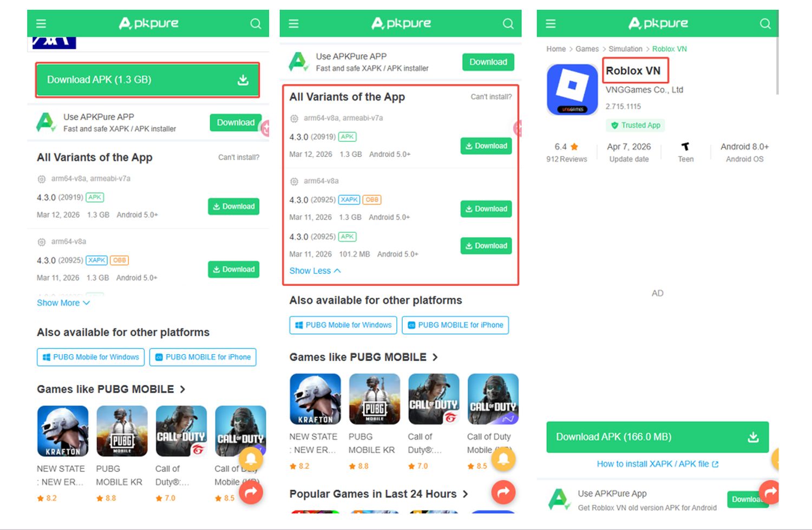The image size is (812, 530).
Task: Open PUBG MOBILE for iPhone in middle panel
Action: pyautogui.click(x=455, y=325)
